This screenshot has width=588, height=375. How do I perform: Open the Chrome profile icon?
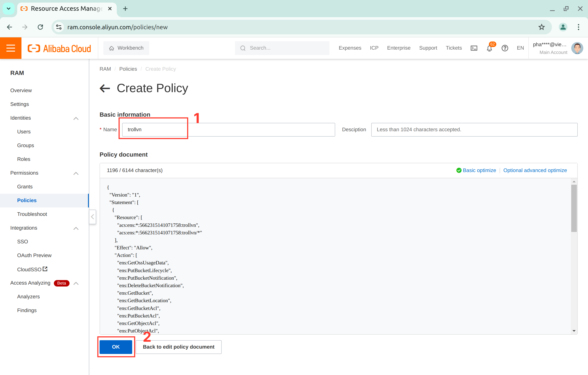(x=563, y=27)
